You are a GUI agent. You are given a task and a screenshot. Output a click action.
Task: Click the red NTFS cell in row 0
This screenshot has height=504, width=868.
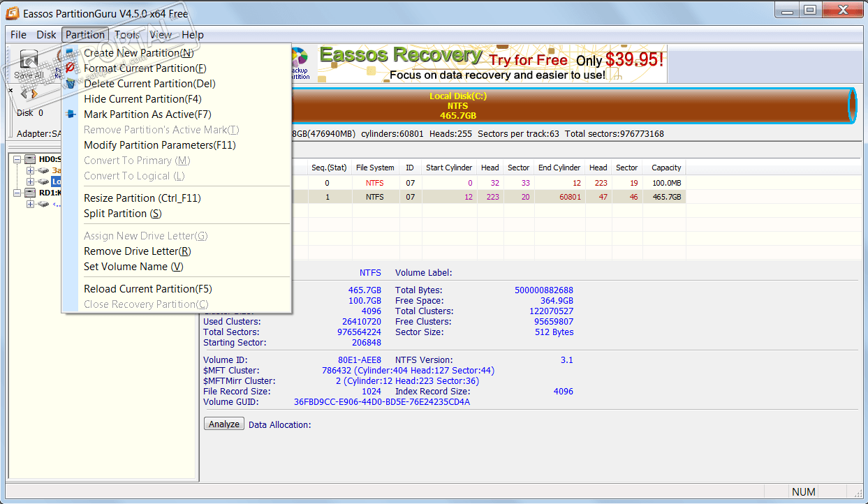(375, 183)
